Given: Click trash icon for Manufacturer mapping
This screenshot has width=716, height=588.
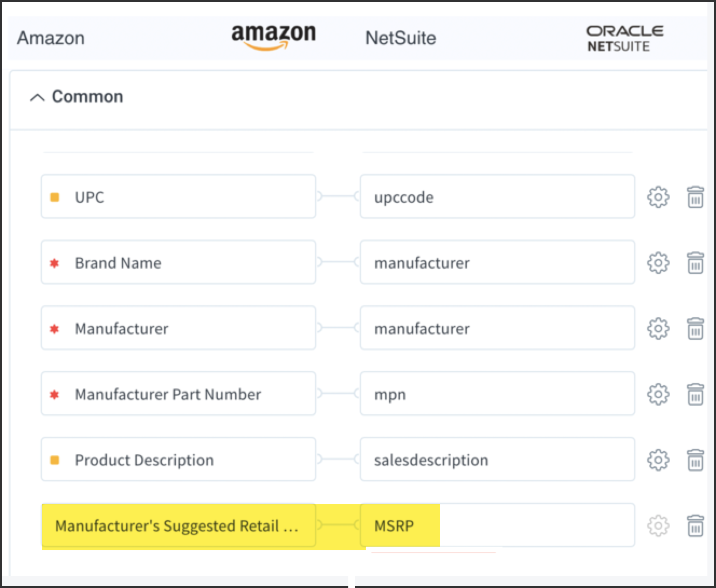Looking at the screenshot, I should coord(695,329).
